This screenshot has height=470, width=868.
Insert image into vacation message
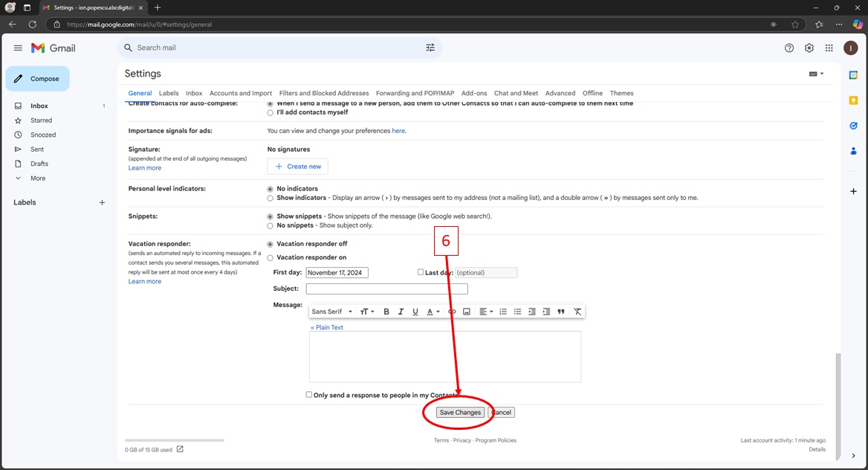click(x=467, y=312)
